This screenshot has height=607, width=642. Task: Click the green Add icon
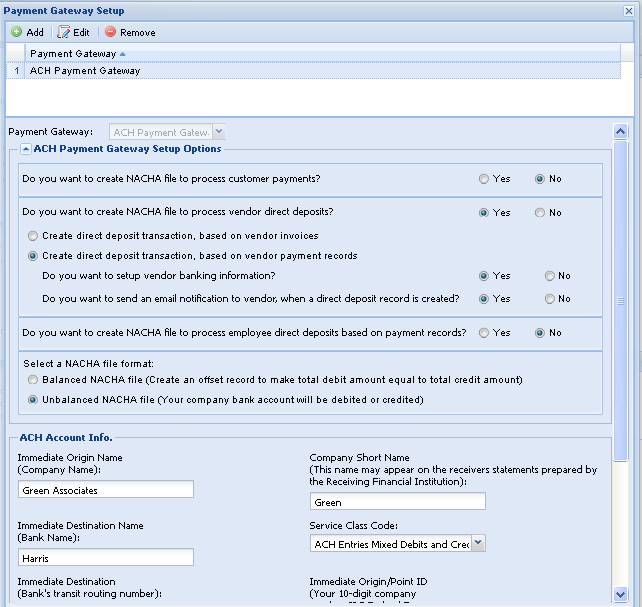[16, 32]
